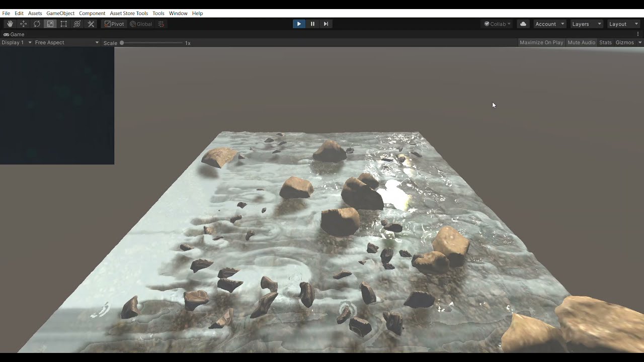Screen dimensions: 644x362
Task: Toggle the Stats overlay
Action: click(x=605, y=42)
